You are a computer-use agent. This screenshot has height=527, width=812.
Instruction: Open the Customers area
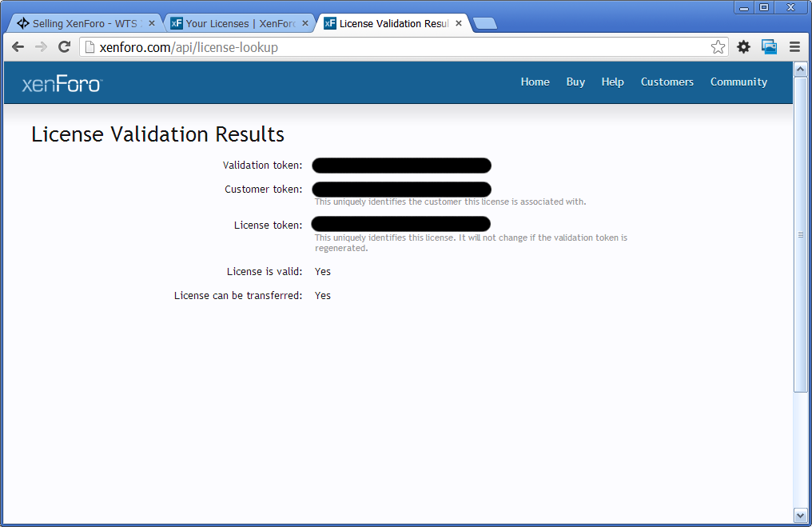(x=667, y=82)
